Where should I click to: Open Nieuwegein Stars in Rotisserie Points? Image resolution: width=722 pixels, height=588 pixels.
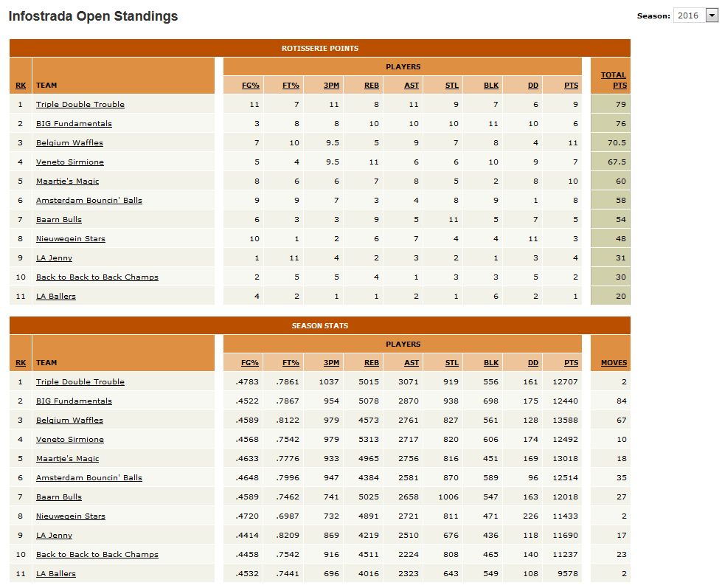coord(71,238)
